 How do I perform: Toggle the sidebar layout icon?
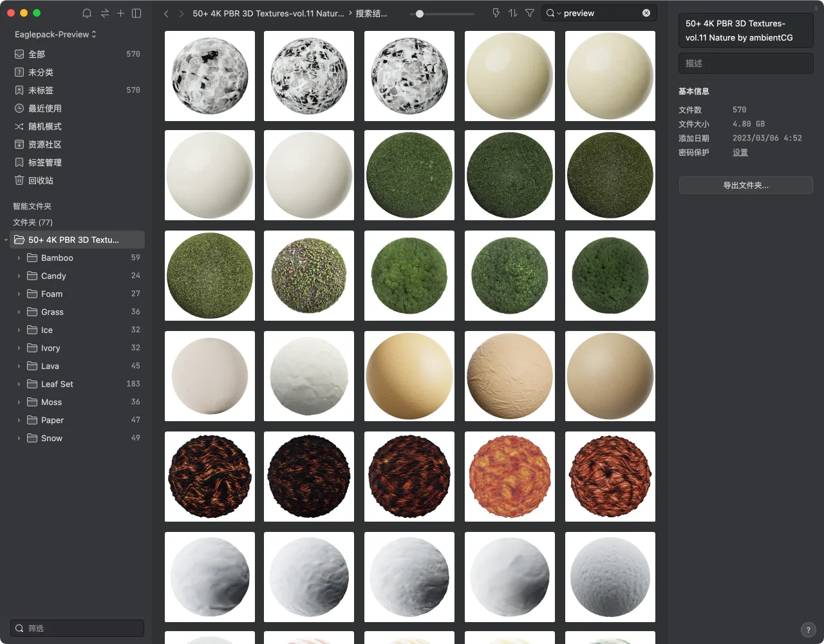click(136, 13)
